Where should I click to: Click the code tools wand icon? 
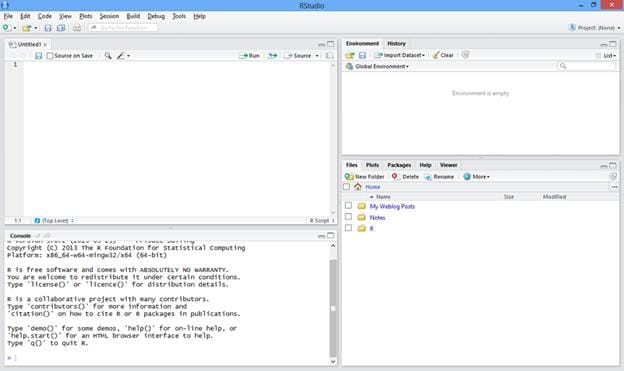(x=121, y=56)
